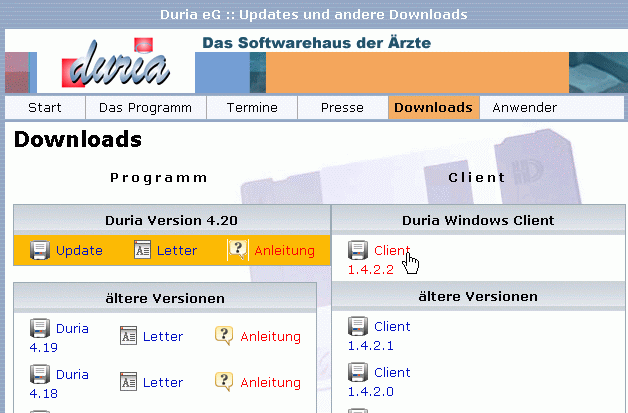Open the Start navigation tab
Image resolution: width=628 pixels, height=413 pixels.
45,108
